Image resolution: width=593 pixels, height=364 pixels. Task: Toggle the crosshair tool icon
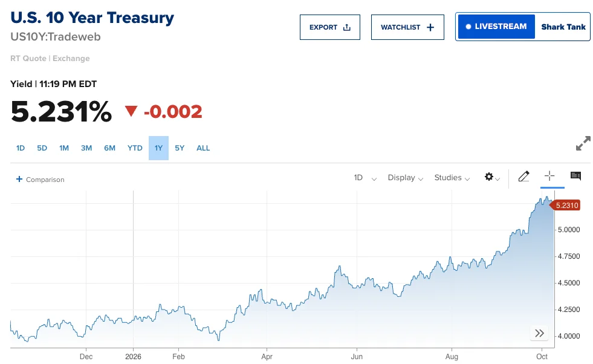point(549,175)
